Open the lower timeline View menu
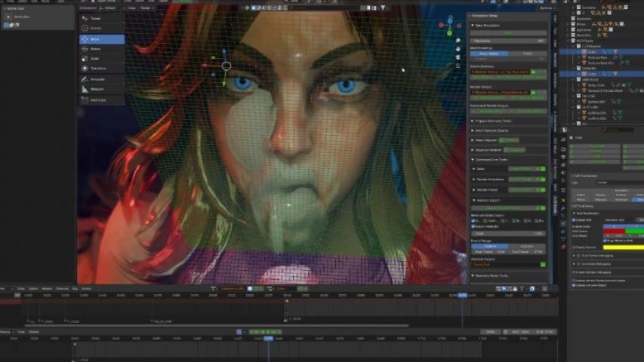The image size is (644, 362). pos(21,332)
